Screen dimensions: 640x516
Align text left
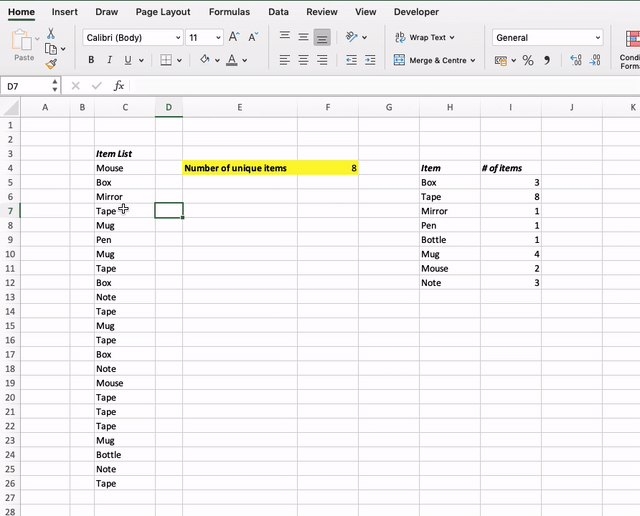point(285,60)
